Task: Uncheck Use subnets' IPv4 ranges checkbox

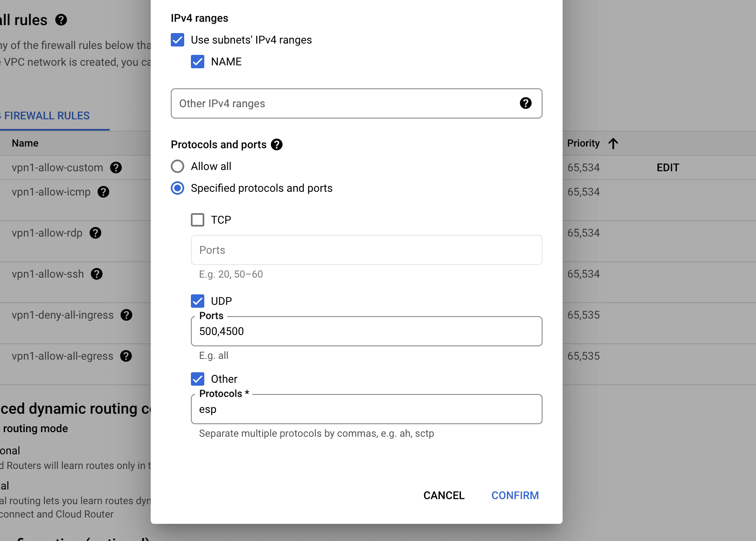Action: (177, 40)
